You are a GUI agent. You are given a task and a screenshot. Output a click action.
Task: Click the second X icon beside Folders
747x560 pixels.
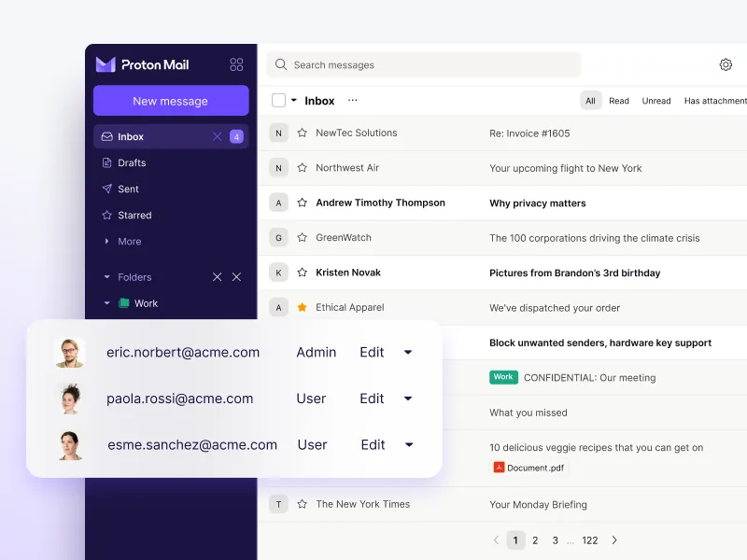[x=236, y=277]
